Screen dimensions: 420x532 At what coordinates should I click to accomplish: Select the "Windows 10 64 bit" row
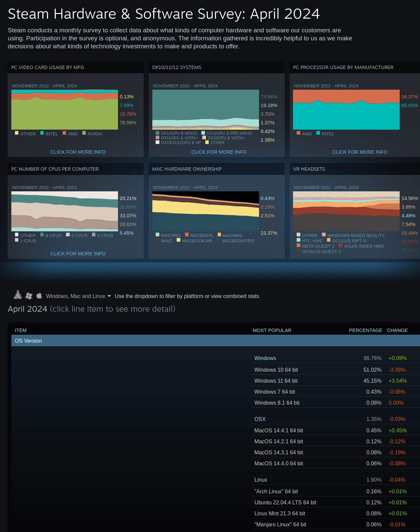tap(335, 370)
